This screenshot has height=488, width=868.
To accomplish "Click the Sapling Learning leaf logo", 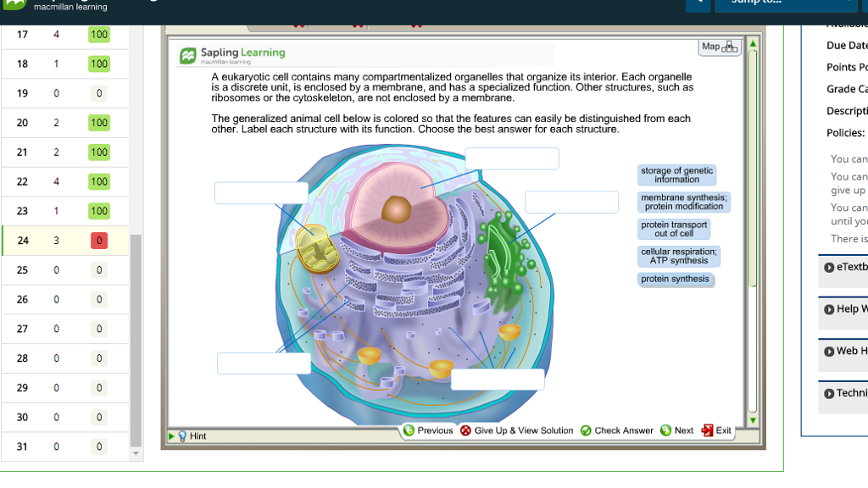I will [x=186, y=53].
